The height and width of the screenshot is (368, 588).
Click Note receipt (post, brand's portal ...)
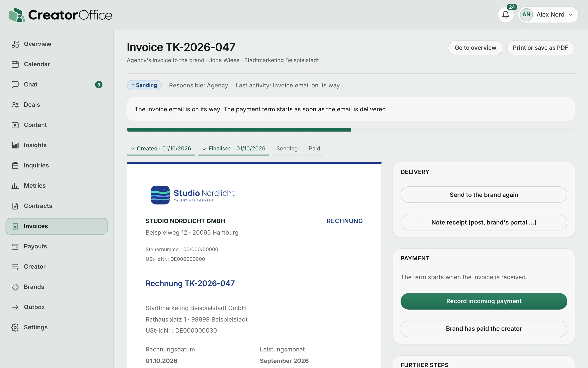point(484,222)
